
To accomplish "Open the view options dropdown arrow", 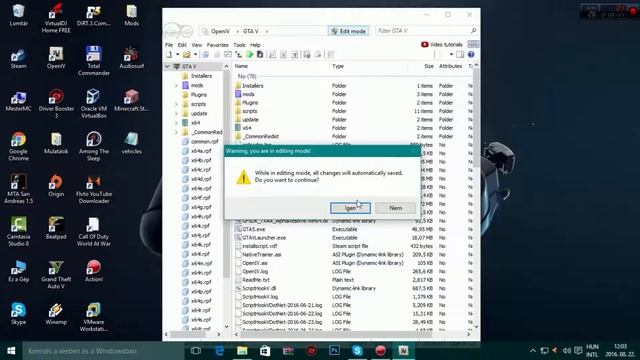I will (x=451, y=55).
